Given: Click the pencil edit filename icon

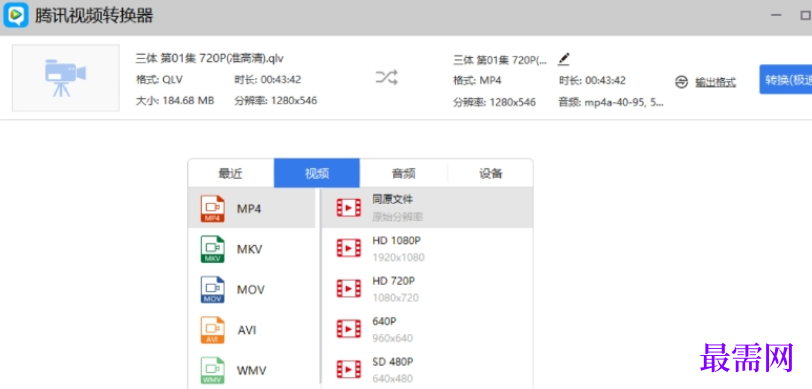Looking at the screenshot, I should [563, 59].
